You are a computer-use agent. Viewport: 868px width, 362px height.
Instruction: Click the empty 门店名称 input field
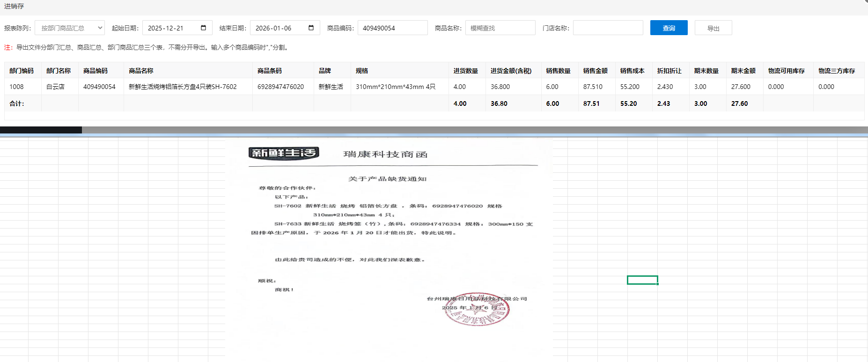[608, 28]
